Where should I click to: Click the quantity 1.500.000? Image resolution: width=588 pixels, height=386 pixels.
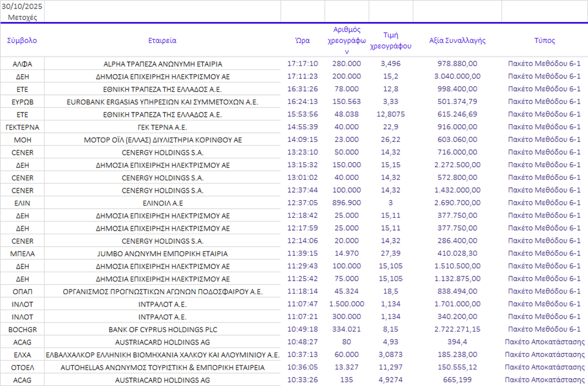pyautogui.click(x=347, y=304)
